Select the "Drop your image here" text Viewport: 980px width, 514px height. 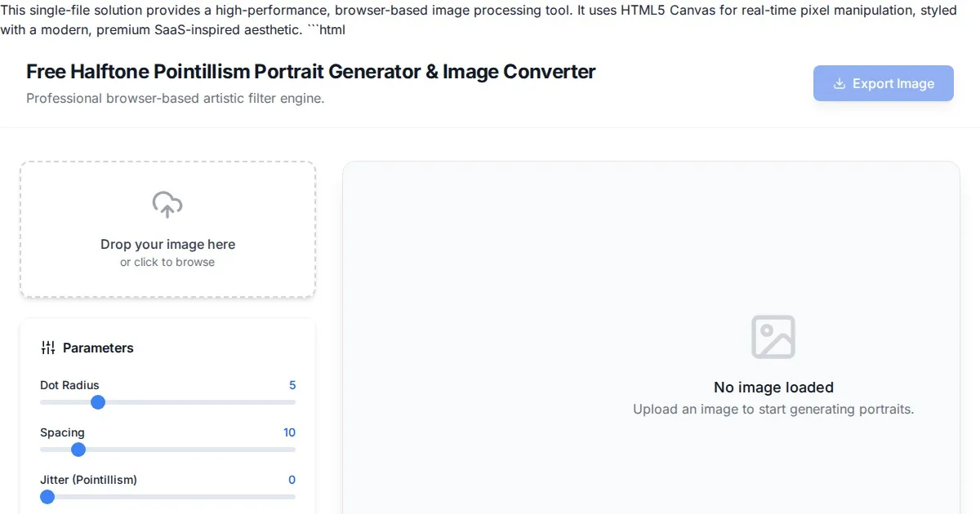(167, 244)
